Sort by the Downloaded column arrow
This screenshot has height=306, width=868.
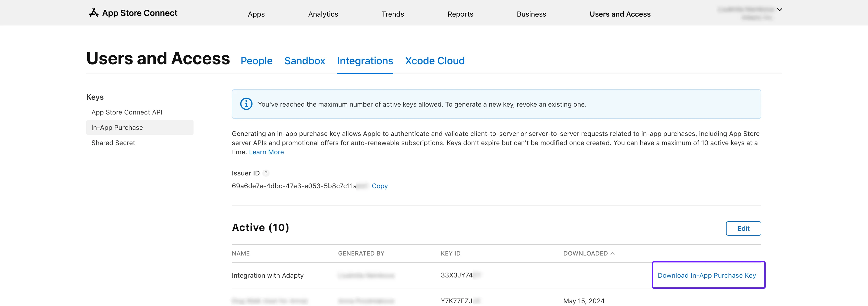(x=612, y=253)
